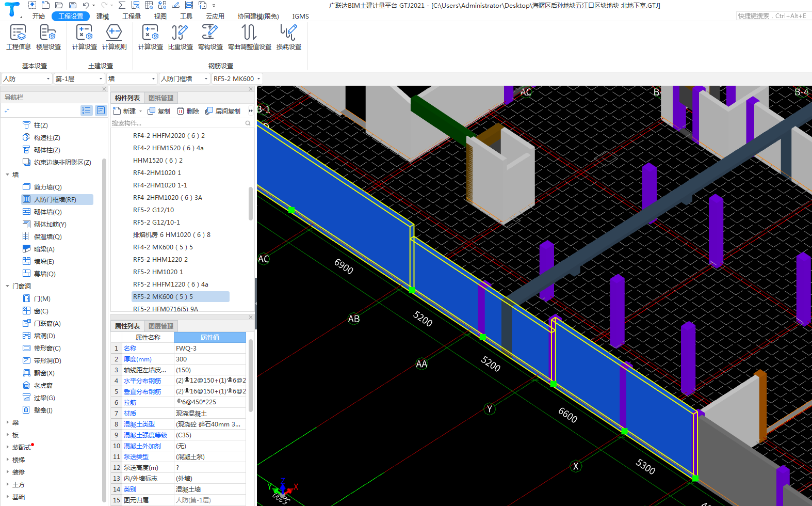Expand the 基础 category
Image resolution: width=812 pixels, height=506 pixels.
coord(7,497)
